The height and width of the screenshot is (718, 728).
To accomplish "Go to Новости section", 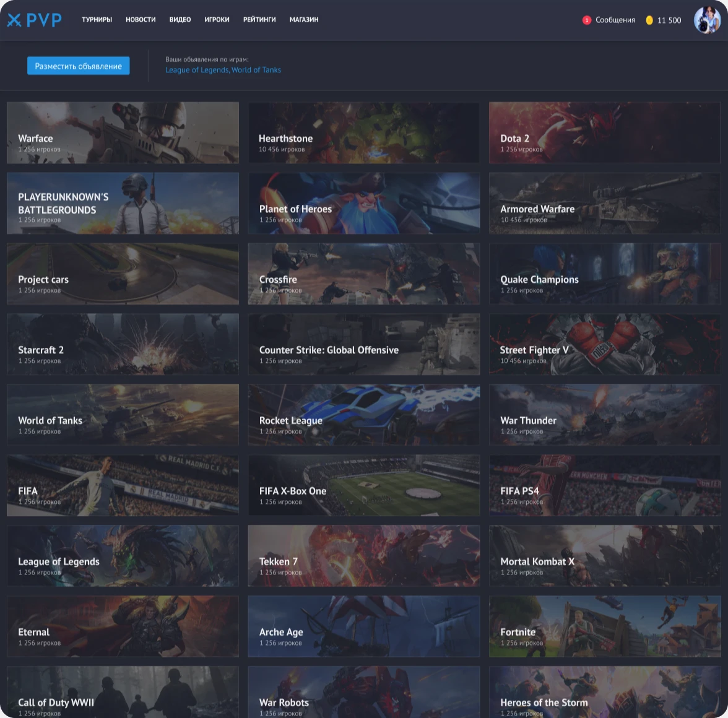I will click(141, 19).
